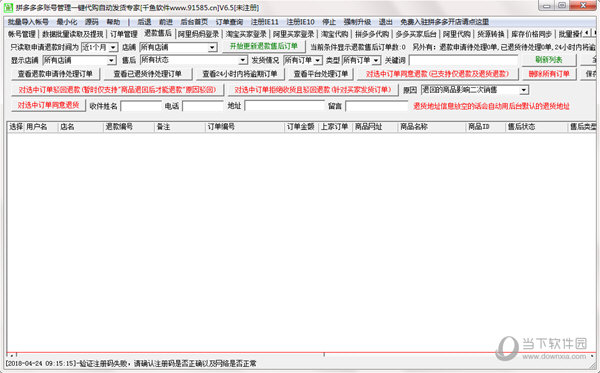
Task: Open the 帮助 menu
Action: click(113, 22)
